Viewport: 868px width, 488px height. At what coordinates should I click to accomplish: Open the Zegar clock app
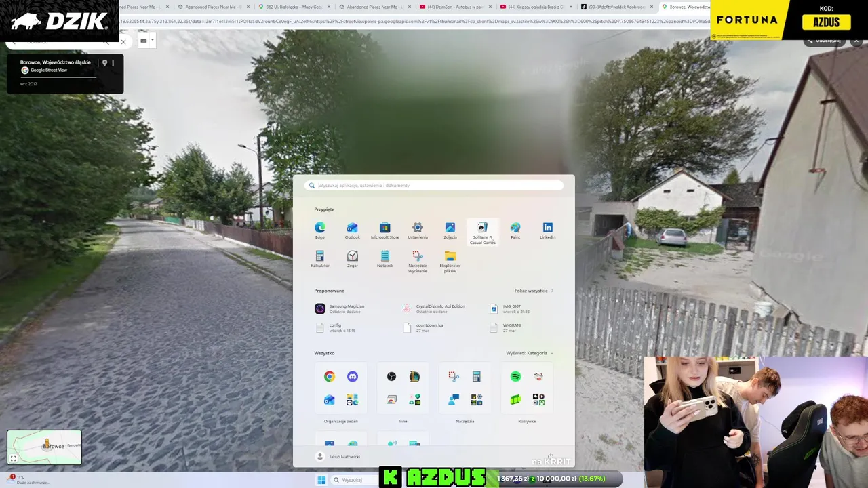coord(352,259)
